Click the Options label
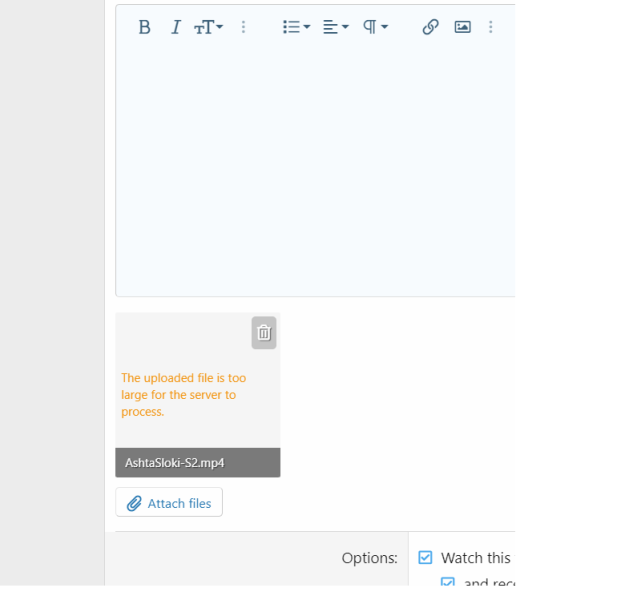The width and height of the screenshot is (637, 600). click(369, 558)
